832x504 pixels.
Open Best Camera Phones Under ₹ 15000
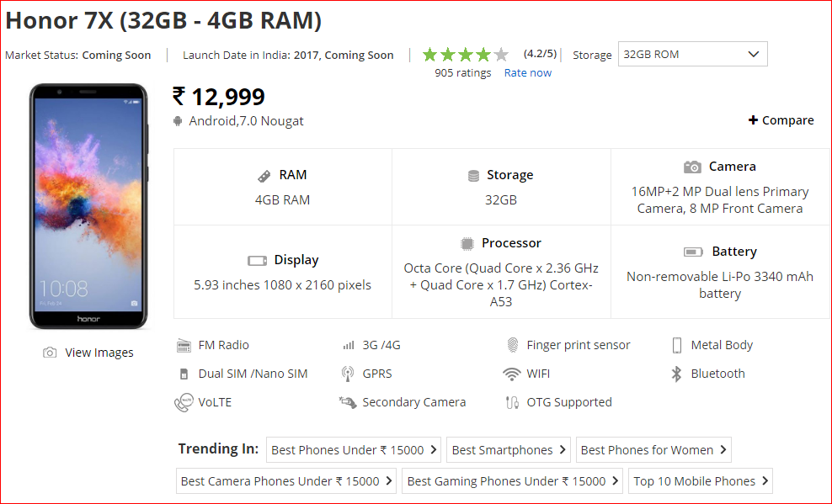286,481
